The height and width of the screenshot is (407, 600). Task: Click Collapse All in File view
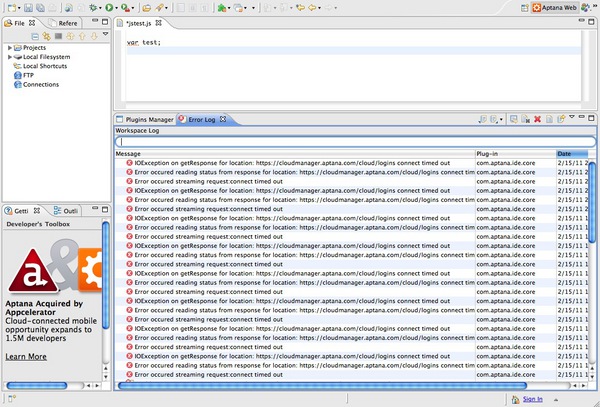coord(35,36)
